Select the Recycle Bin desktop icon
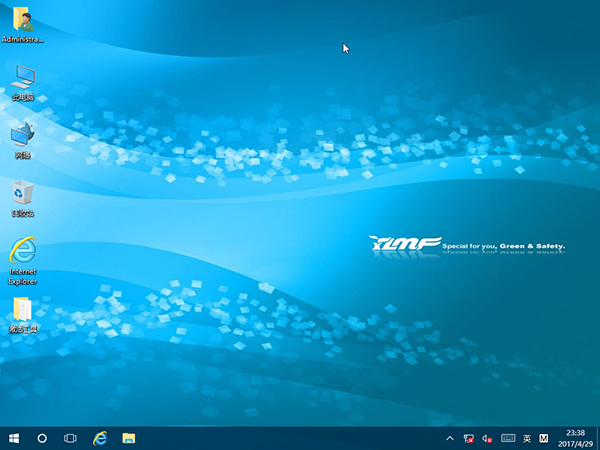600x450 pixels. click(22, 194)
